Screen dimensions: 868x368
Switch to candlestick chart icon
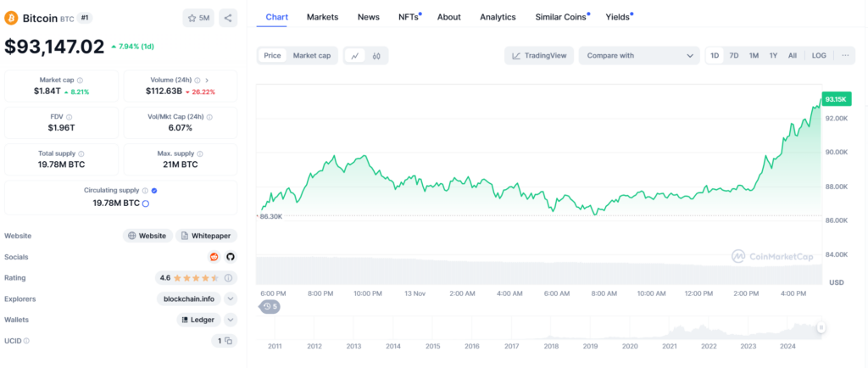376,55
